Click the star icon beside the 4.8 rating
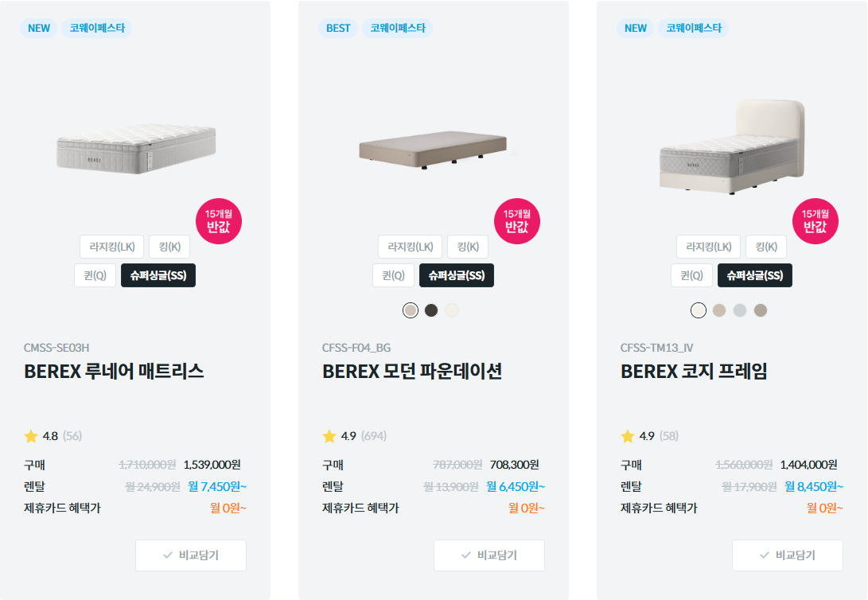Image resolution: width=868 pixels, height=600 pixels. [33, 436]
